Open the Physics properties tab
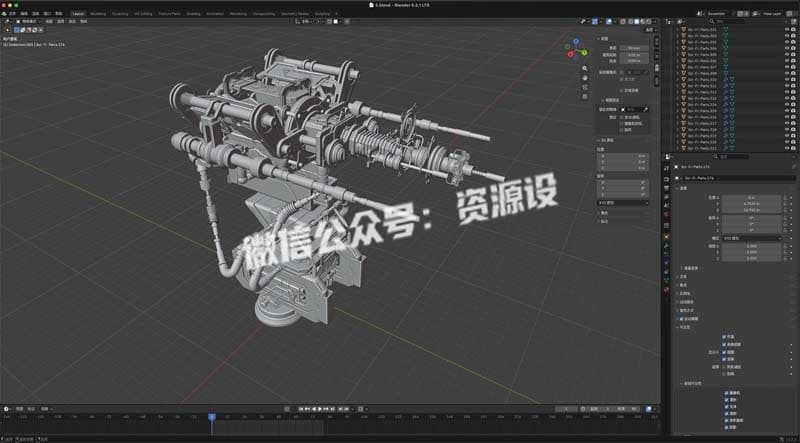Viewport: 800px width, 443px height. coord(666,263)
